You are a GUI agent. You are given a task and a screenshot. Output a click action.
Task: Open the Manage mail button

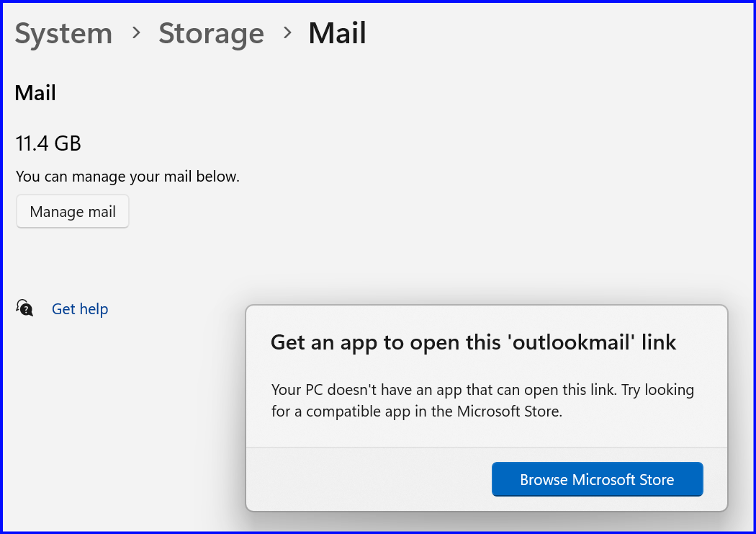73,211
